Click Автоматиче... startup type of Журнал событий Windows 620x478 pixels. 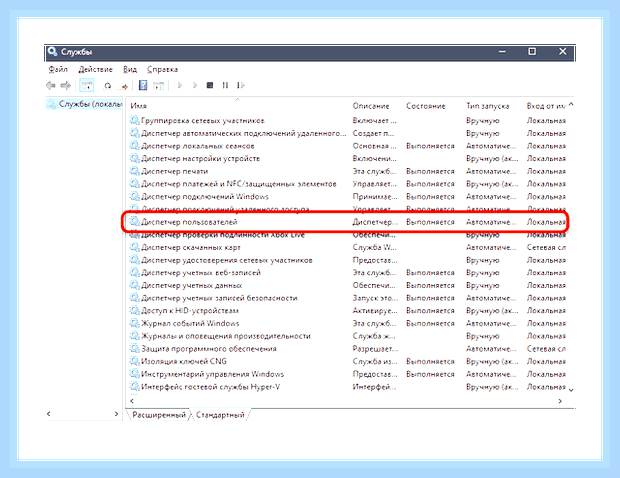(x=491, y=323)
